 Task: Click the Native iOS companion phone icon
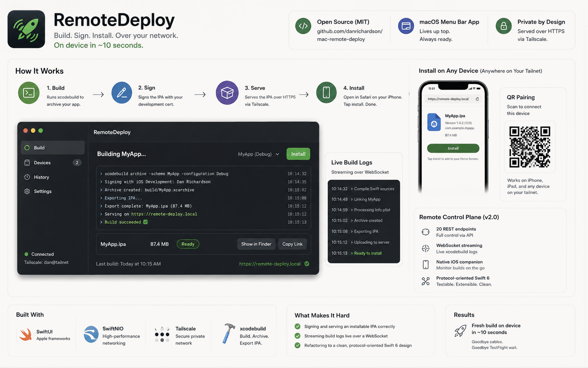point(426,265)
